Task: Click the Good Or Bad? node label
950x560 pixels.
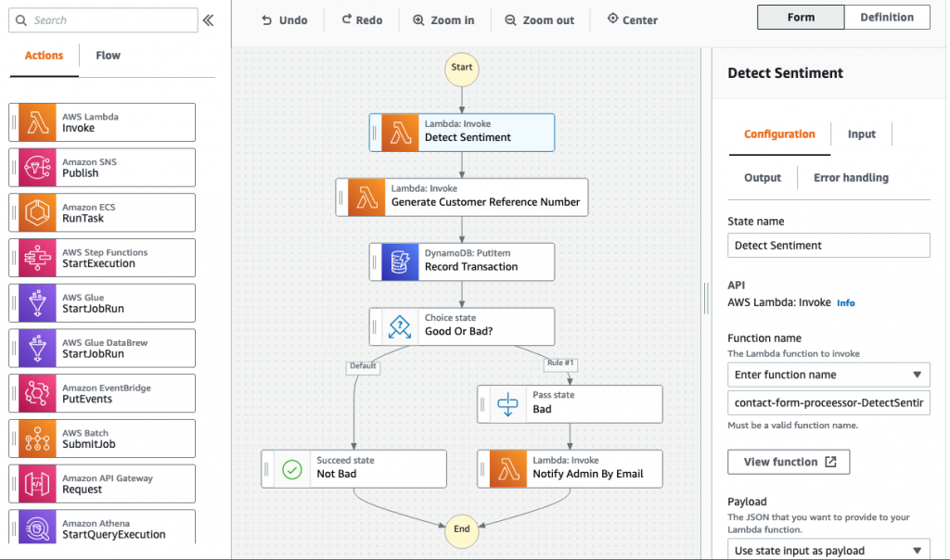Action: coord(458,332)
